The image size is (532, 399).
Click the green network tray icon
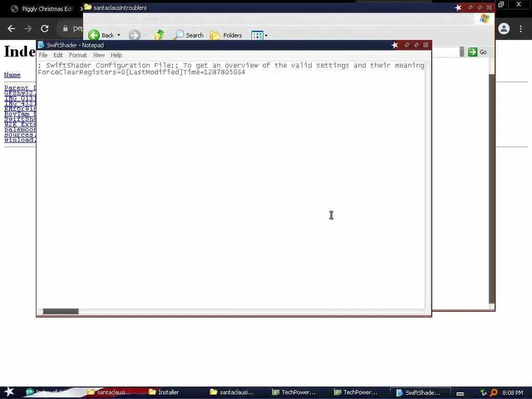pos(484,393)
